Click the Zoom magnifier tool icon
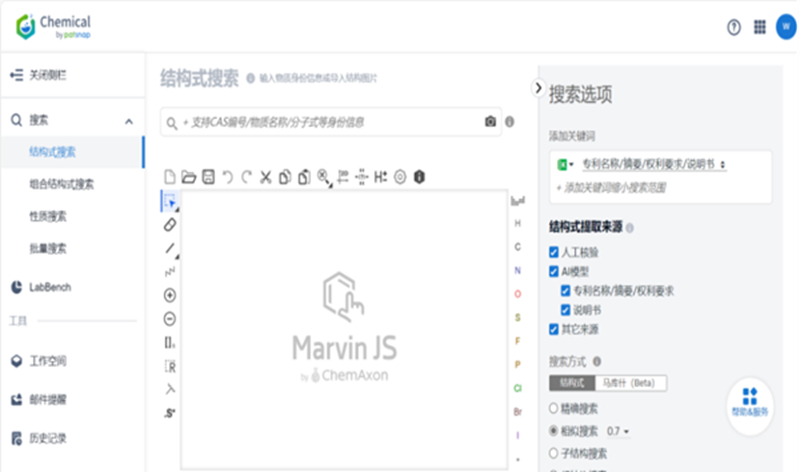 pos(323,177)
